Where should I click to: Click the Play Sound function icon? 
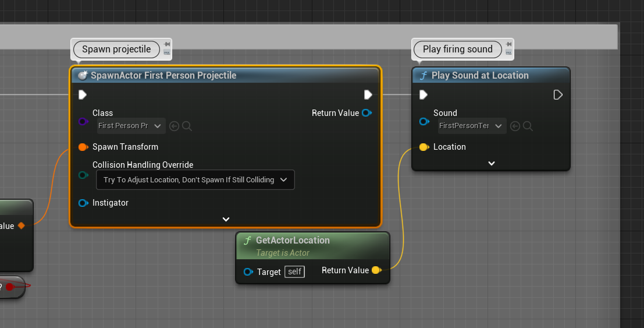click(x=423, y=76)
